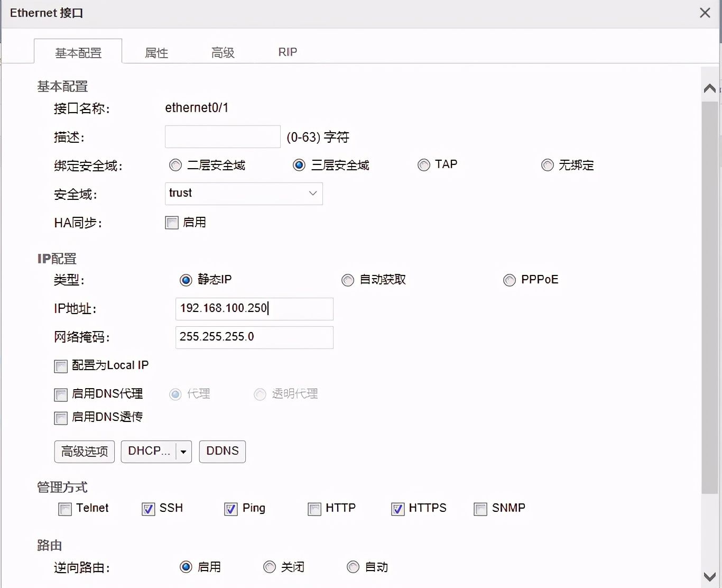Uncheck the SSH management checkbox
The height and width of the screenshot is (588, 722).
click(x=149, y=509)
